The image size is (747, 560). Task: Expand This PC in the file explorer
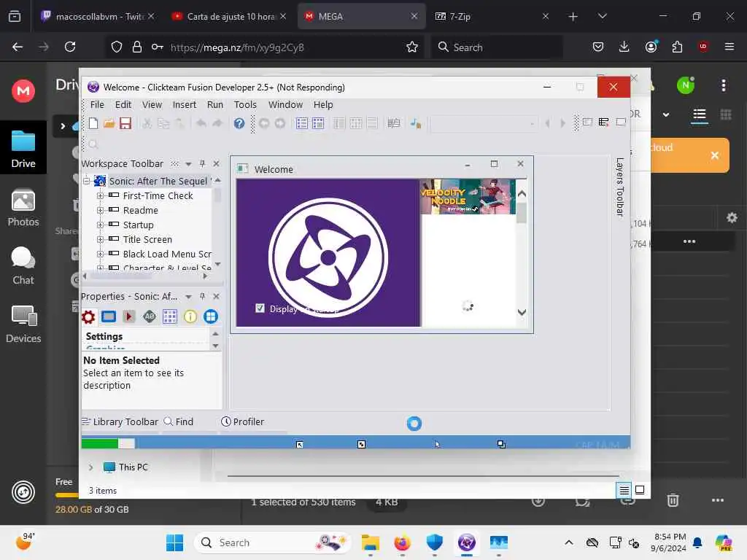[90, 467]
